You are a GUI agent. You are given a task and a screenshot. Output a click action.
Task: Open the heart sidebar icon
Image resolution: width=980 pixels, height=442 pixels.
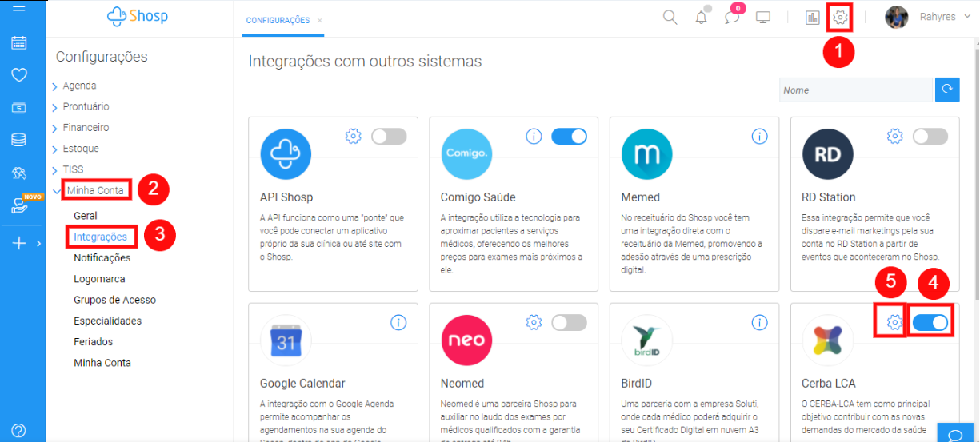point(19,75)
